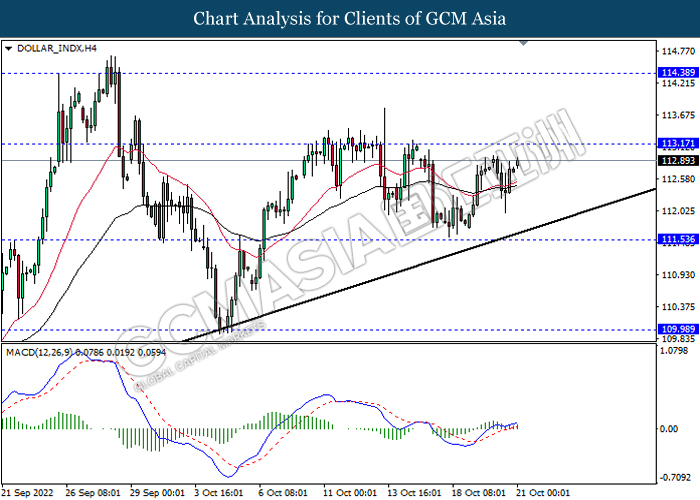This screenshot has height=500, width=700.
Task: Select the 113.171 resistance level label
Action: pos(678,143)
